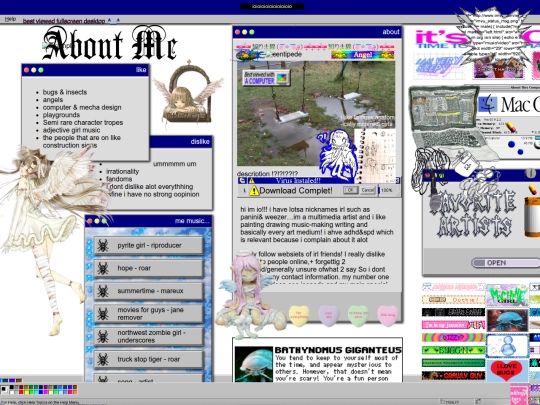
Task: Click the pink candy heart
Action: pyautogui.click(x=387, y=315)
